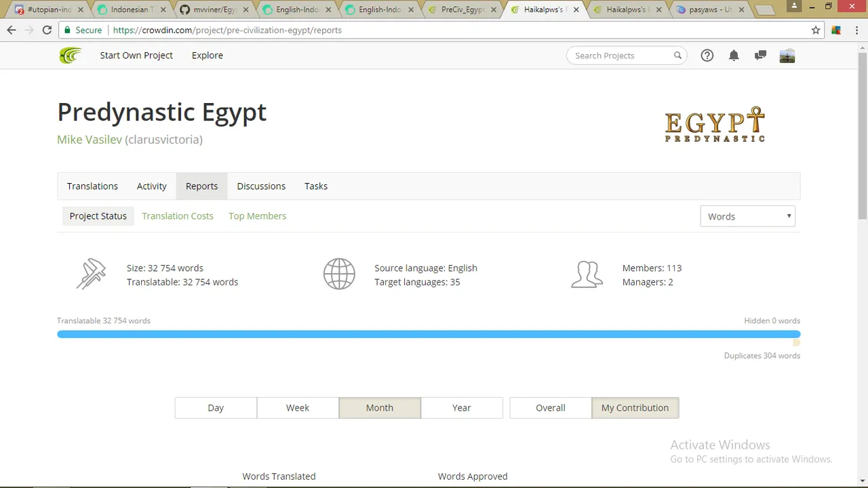Bookmark the page with the star icon
Viewport: 868px width, 488px height.
816,30
